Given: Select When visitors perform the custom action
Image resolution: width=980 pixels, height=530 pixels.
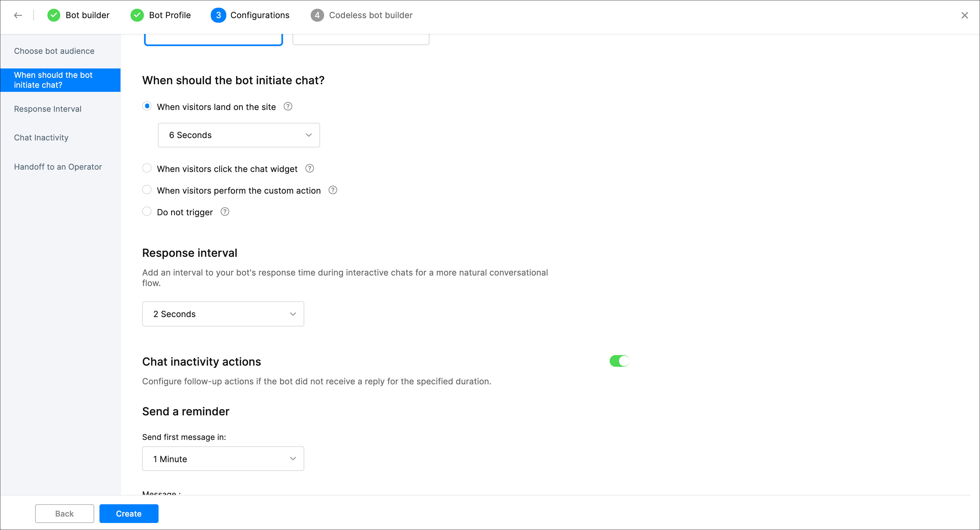Looking at the screenshot, I should click(x=147, y=190).
